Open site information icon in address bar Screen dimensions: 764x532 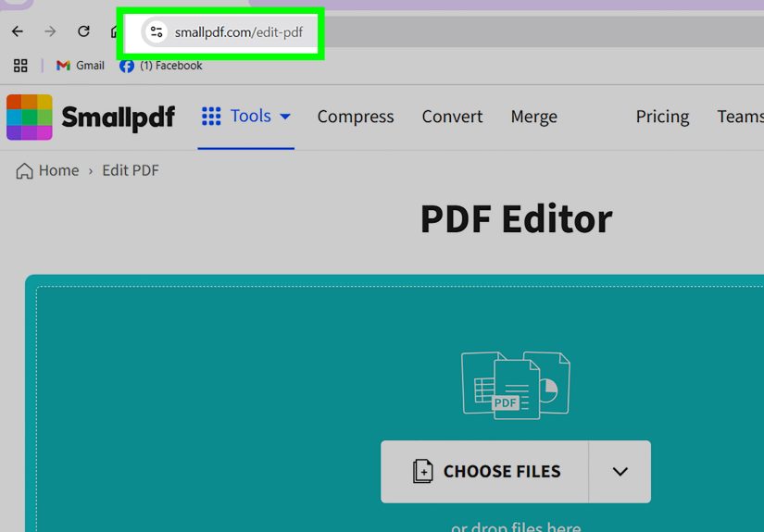(x=156, y=32)
